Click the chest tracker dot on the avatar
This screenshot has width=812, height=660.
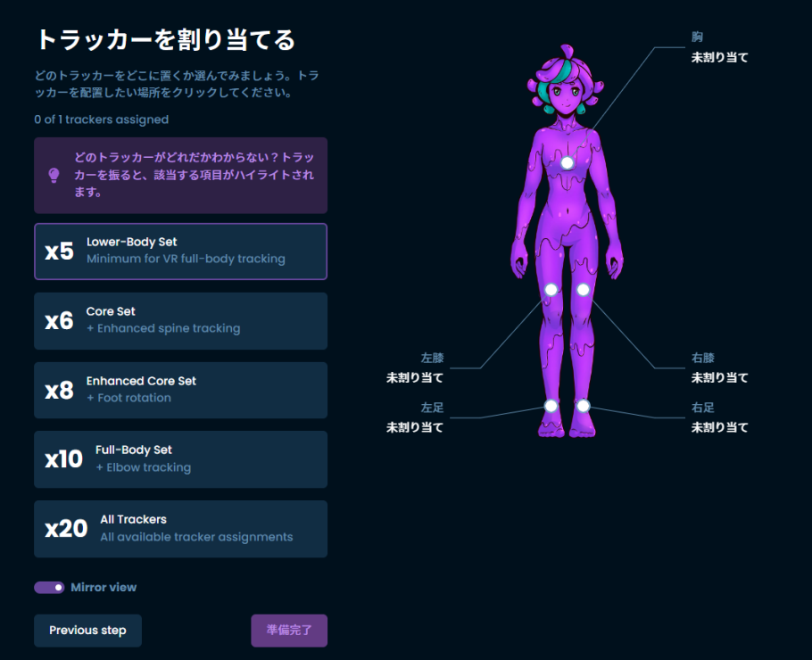567,162
